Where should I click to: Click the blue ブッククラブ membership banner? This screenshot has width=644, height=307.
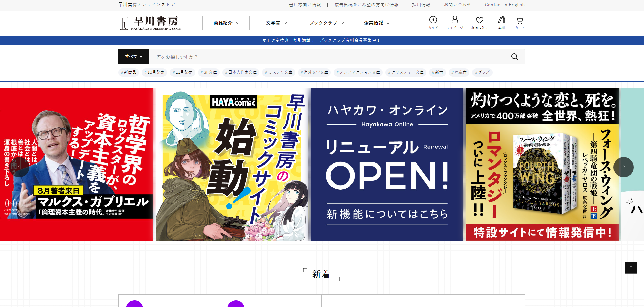[321, 40]
